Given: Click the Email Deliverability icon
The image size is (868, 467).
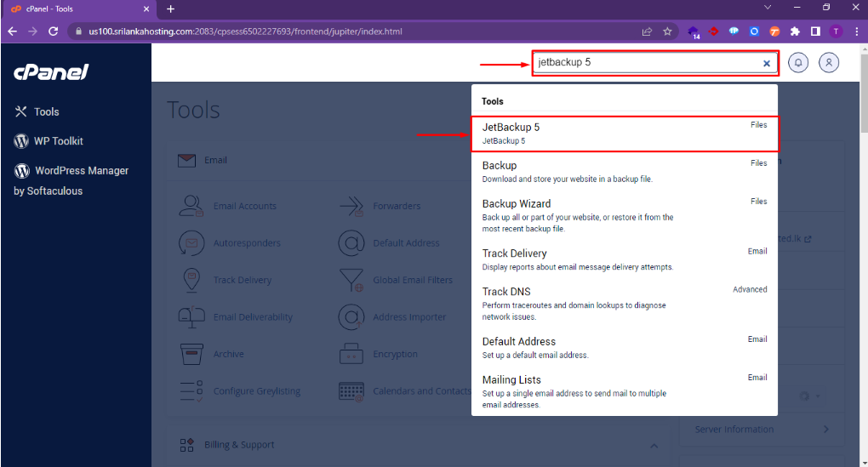Looking at the screenshot, I should coord(191,316).
